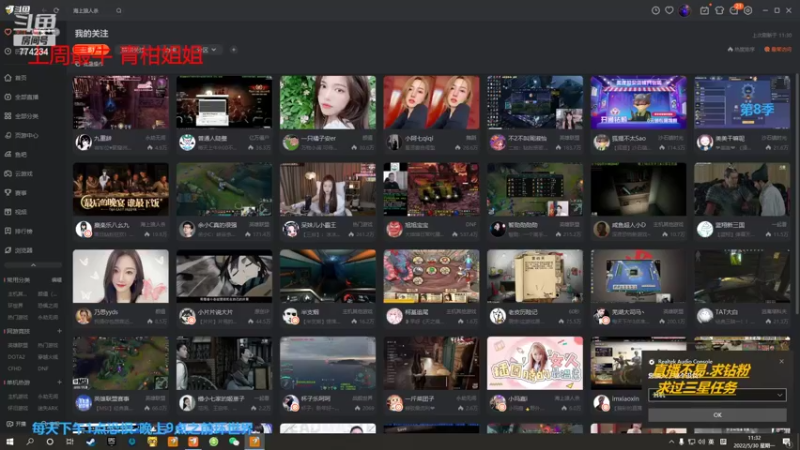
Task: Open followed list heart icon at top right
Action: 669,10
